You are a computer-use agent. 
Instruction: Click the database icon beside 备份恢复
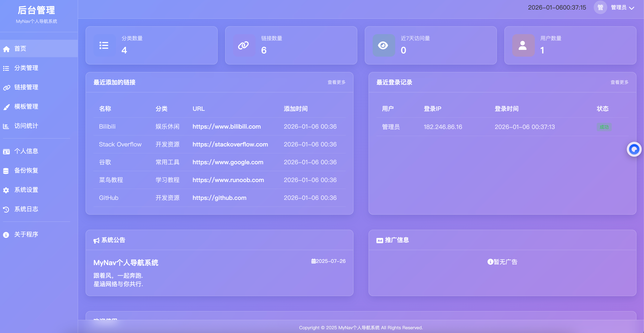[x=6, y=171]
